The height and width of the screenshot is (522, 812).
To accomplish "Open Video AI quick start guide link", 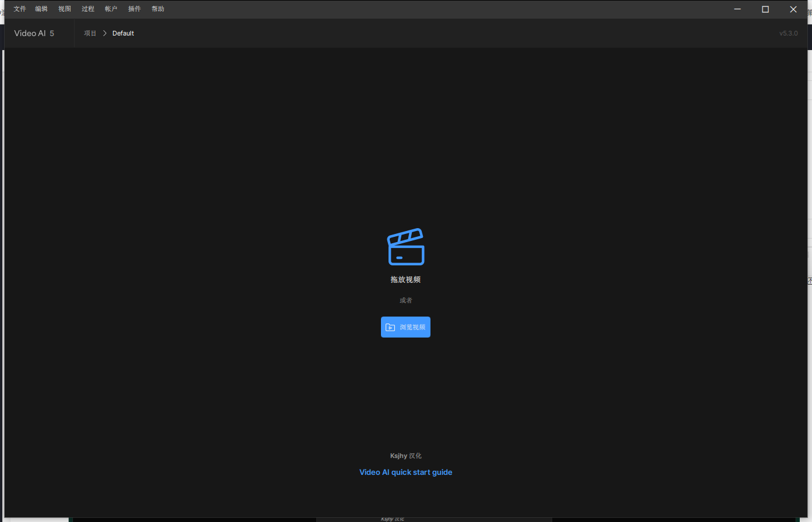I will pos(406,472).
